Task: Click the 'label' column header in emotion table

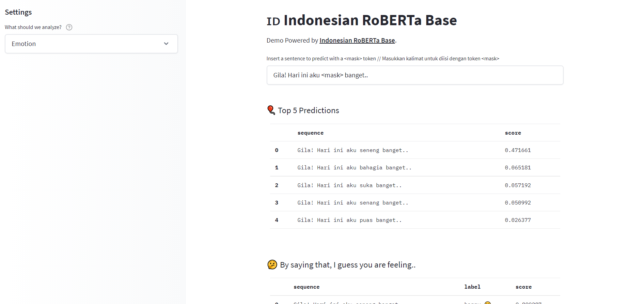Action: pos(472,287)
